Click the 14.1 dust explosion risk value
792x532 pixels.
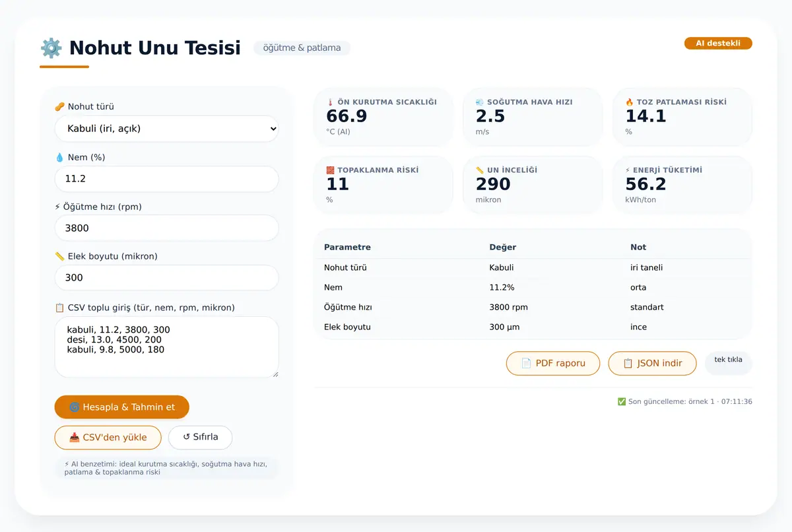646,117
